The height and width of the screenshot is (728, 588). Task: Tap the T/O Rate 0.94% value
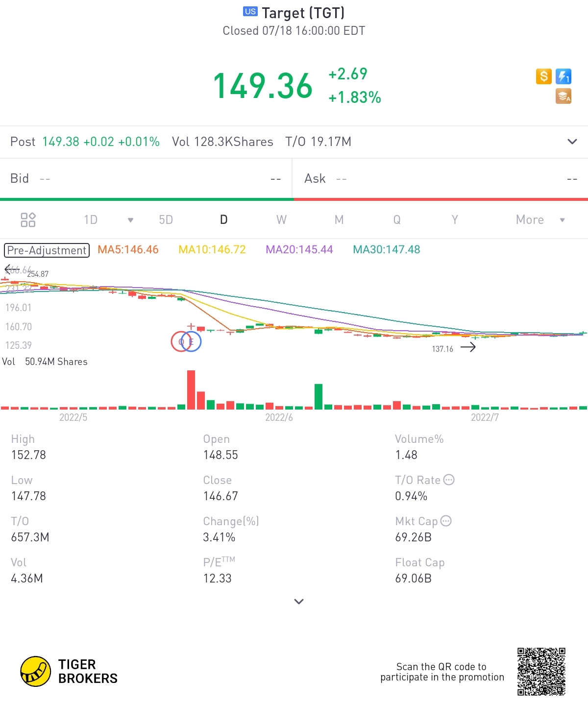[411, 496]
